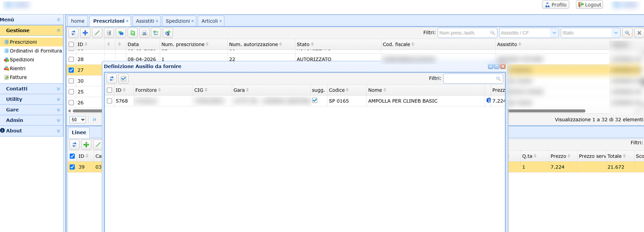The image size is (644, 232).
Task: Uncheck the row with ID 27
Action: coord(71,70)
